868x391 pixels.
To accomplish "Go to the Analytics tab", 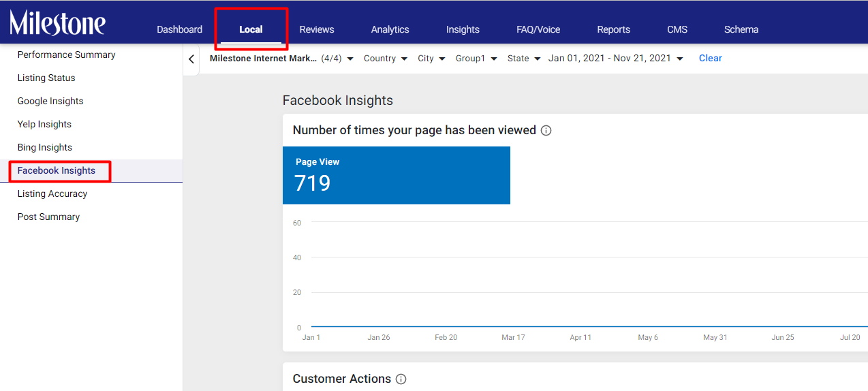I will point(390,29).
